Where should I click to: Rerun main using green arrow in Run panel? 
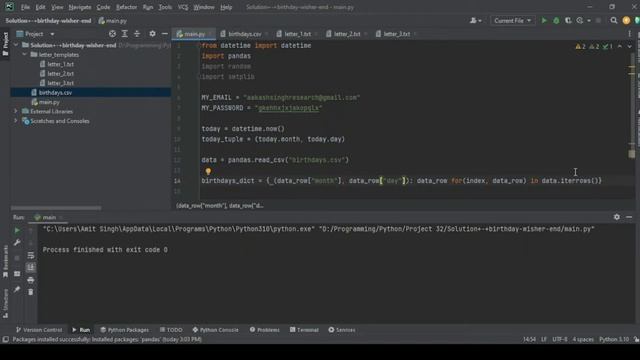coord(17,231)
